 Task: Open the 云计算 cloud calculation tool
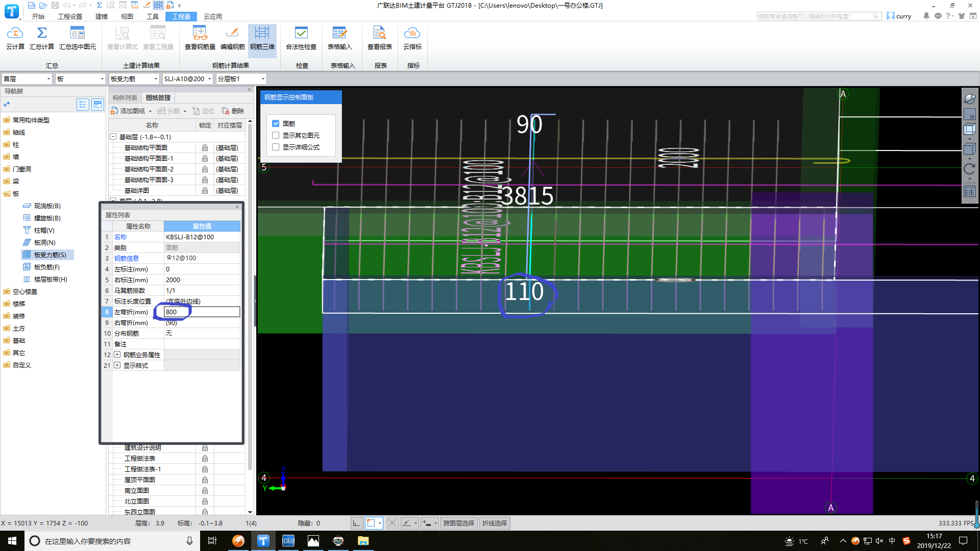tap(15, 38)
